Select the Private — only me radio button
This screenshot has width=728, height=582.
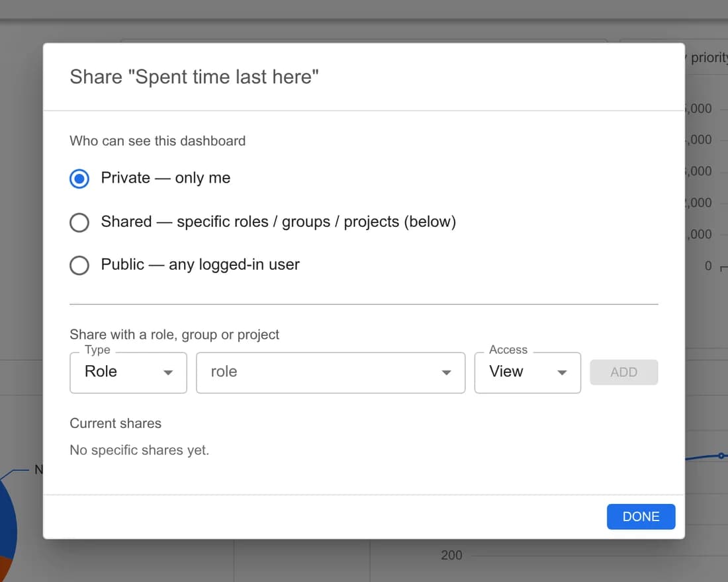click(x=79, y=179)
